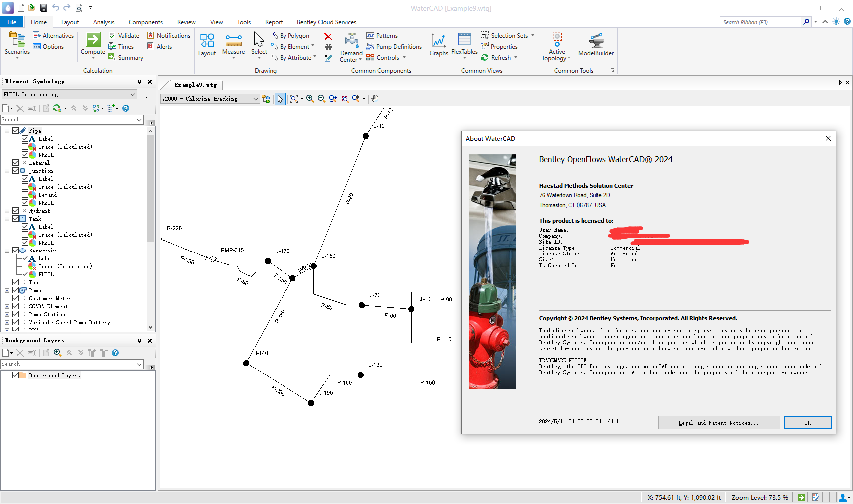Image resolution: width=853 pixels, height=504 pixels.
Task: Collapse the Pipe tree node
Action: click(x=7, y=131)
